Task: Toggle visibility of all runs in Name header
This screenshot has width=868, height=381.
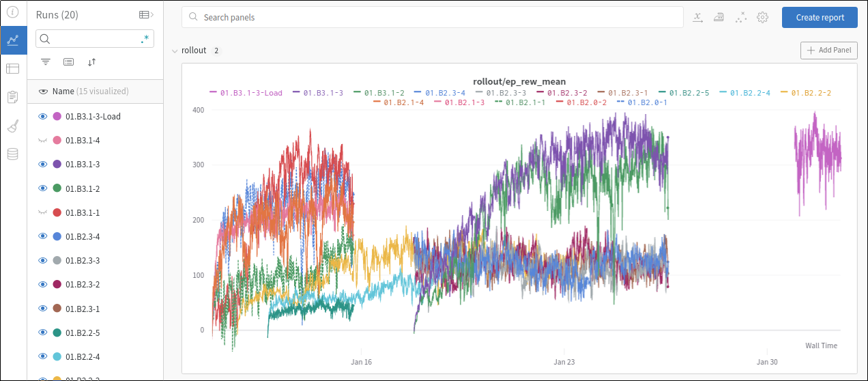Action: point(43,91)
